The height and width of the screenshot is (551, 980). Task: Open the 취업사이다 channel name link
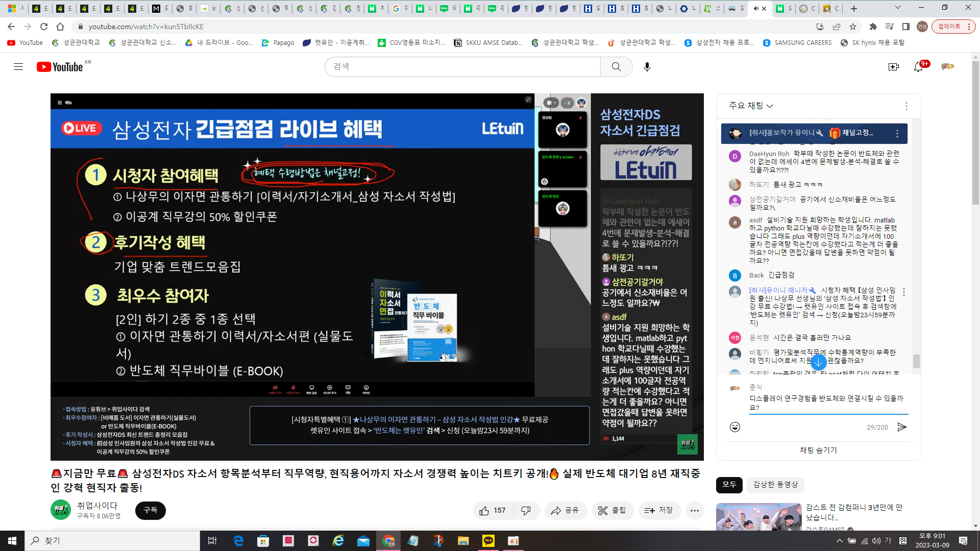97,505
